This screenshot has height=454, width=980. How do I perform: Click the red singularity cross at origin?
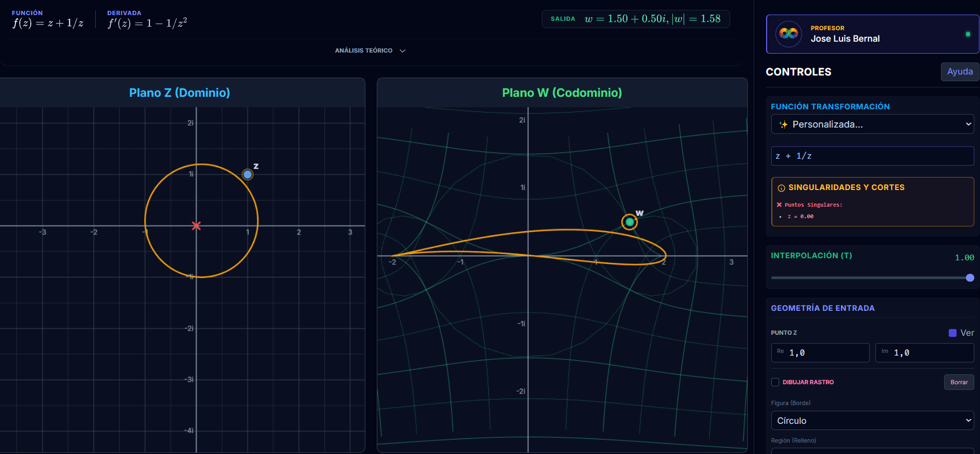pyautogui.click(x=196, y=225)
